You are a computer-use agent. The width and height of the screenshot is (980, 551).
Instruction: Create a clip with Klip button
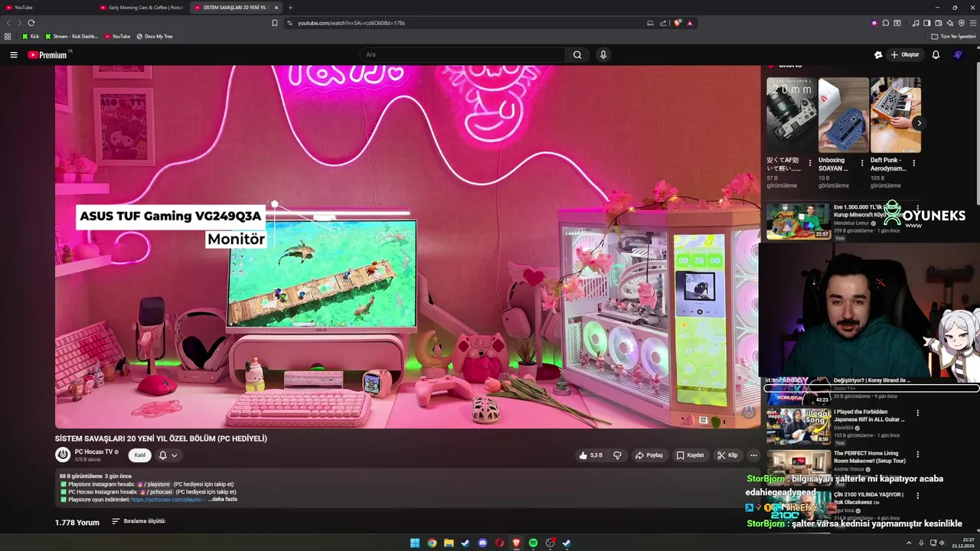coord(727,455)
